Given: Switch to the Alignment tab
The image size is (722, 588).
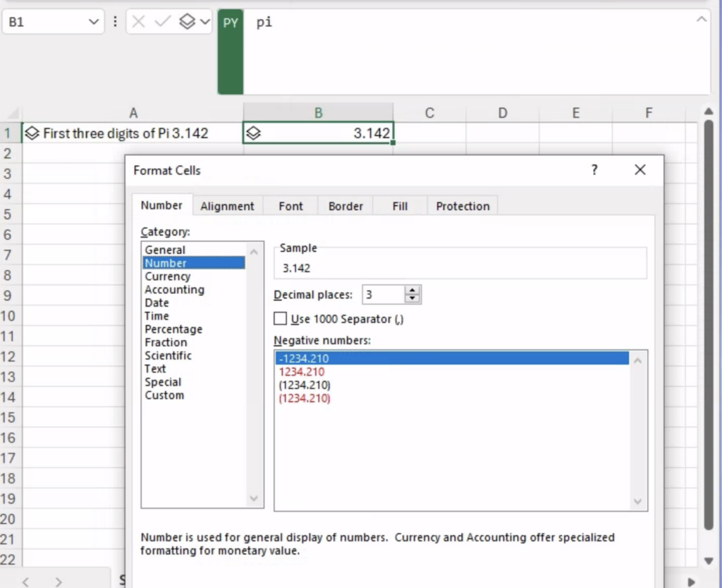Looking at the screenshot, I should tap(227, 206).
